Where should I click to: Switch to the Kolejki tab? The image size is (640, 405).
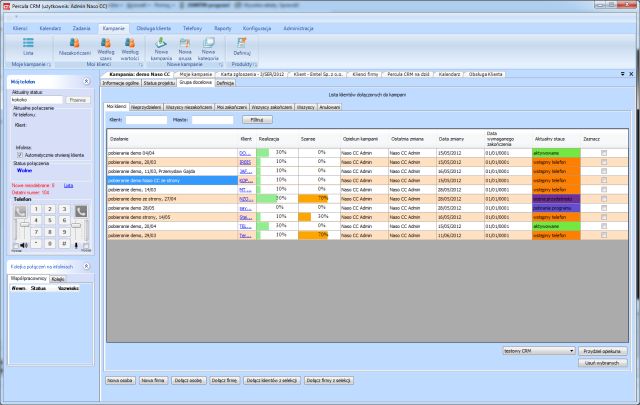(58, 279)
